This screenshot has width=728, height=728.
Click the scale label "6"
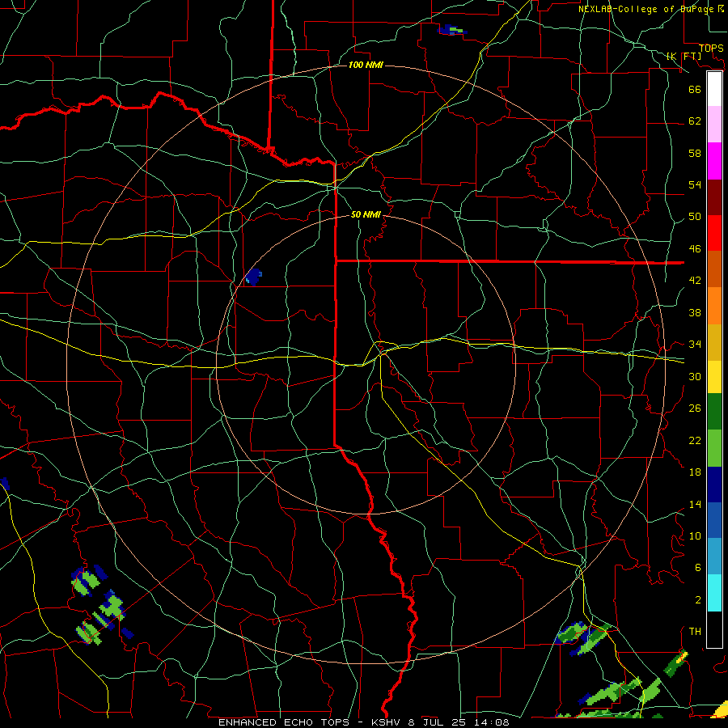pyautogui.click(x=697, y=568)
